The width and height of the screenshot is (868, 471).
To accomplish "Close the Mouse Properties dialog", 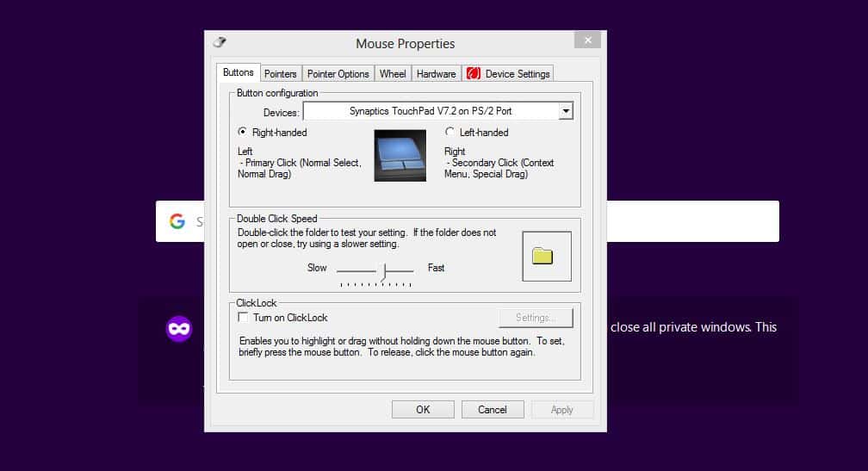I will tap(587, 40).
